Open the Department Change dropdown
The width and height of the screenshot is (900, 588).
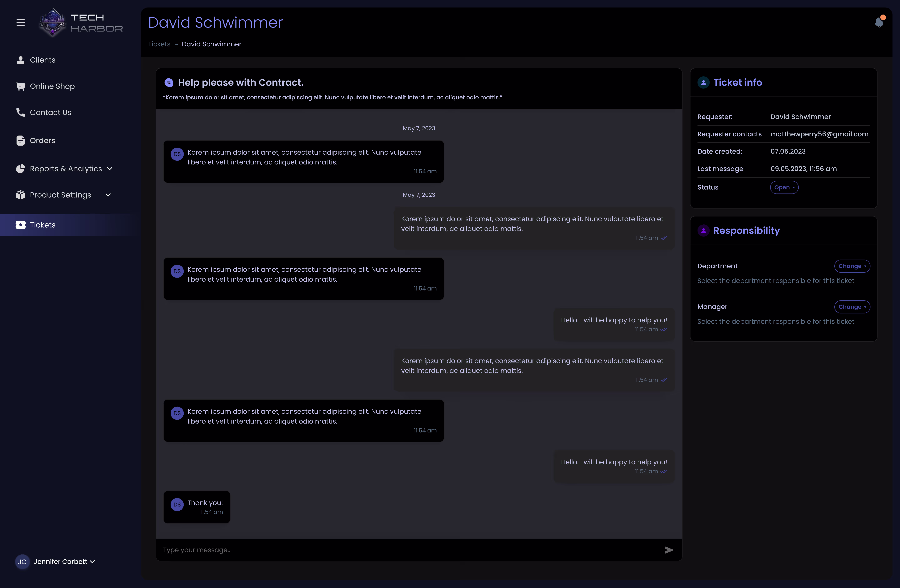(x=852, y=266)
